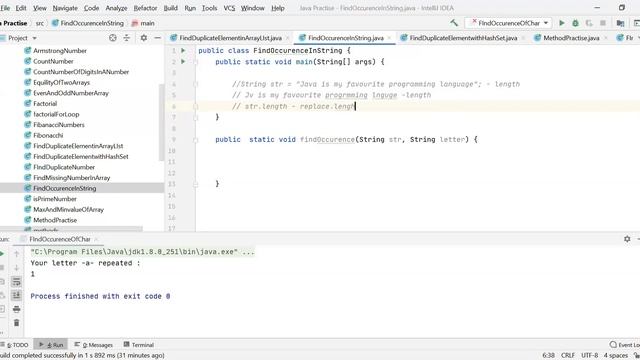Click the up stack trace arrow in Run panel
This screenshot has height=360, width=640.
(16, 254)
